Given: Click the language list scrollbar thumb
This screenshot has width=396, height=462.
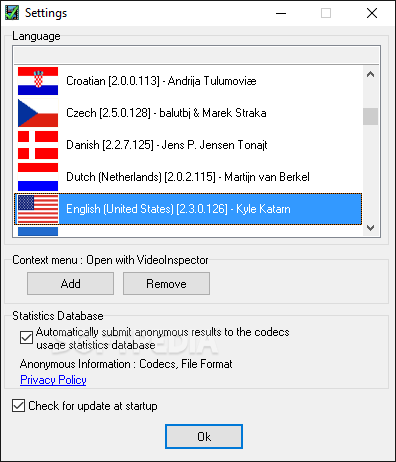Looking at the screenshot, I should [370, 116].
